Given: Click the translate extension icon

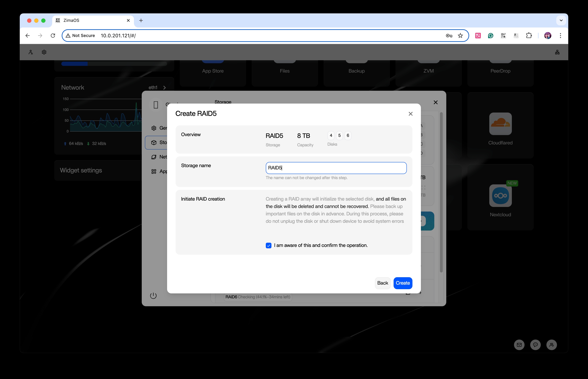Looking at the screenshot, I should click(478, 35).
